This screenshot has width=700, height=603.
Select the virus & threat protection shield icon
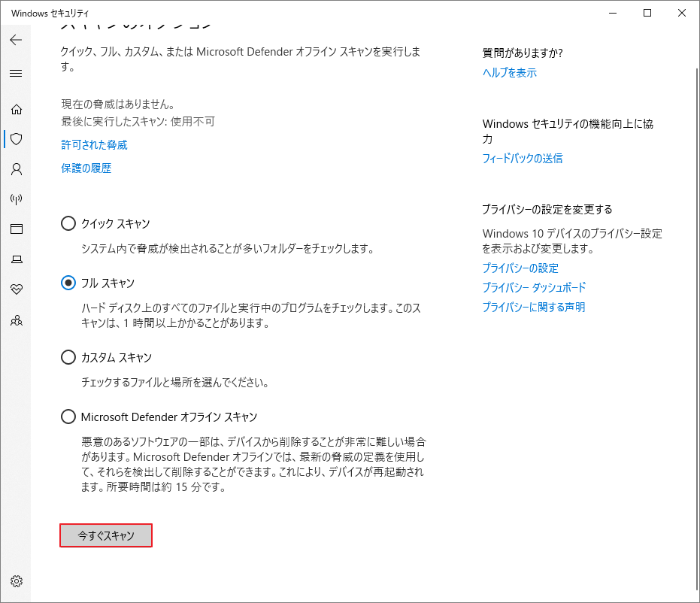[x=17, y=139]
